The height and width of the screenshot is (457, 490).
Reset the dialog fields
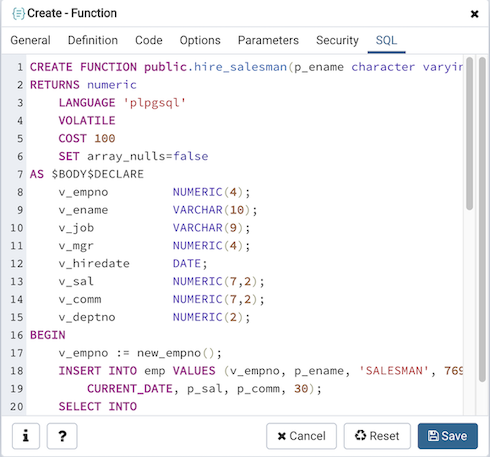(377, 436)
